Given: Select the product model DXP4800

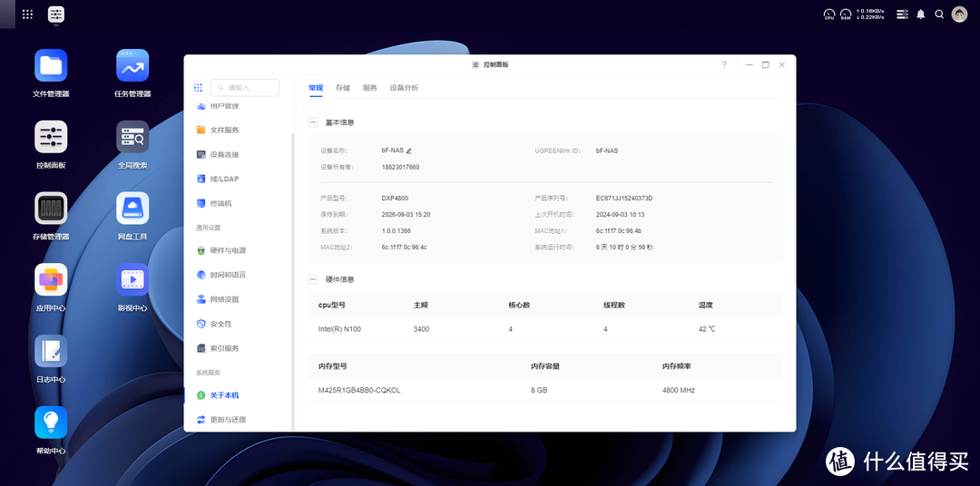Looking at the screenshot, I should pos(395,198).
